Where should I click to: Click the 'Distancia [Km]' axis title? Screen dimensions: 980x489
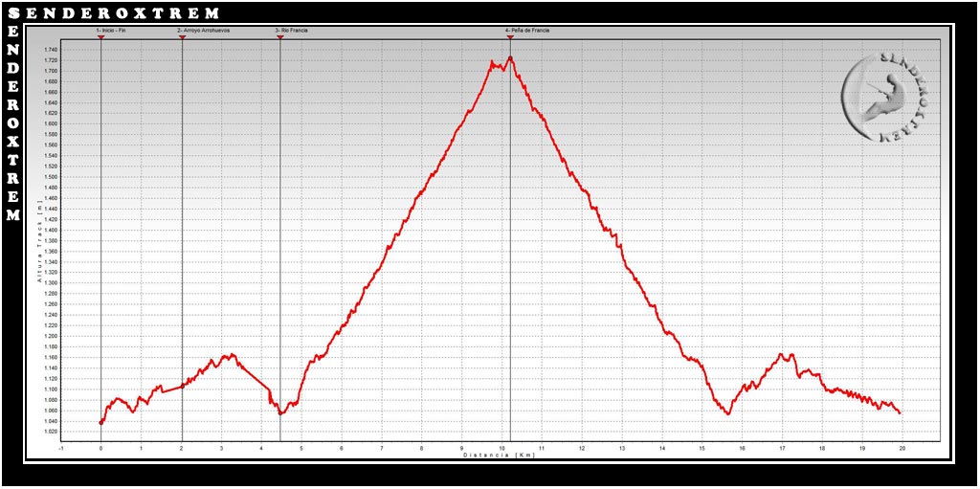(x=499, y=455)
